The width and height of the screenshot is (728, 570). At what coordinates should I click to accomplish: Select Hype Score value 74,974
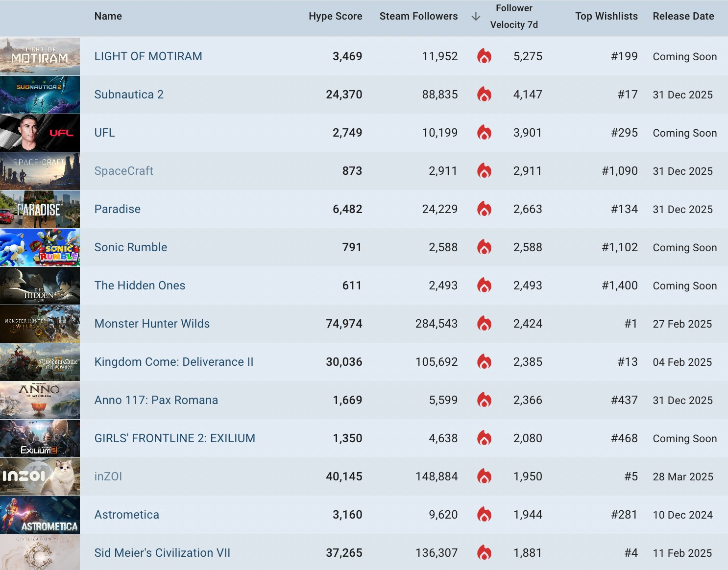point(344,324)
